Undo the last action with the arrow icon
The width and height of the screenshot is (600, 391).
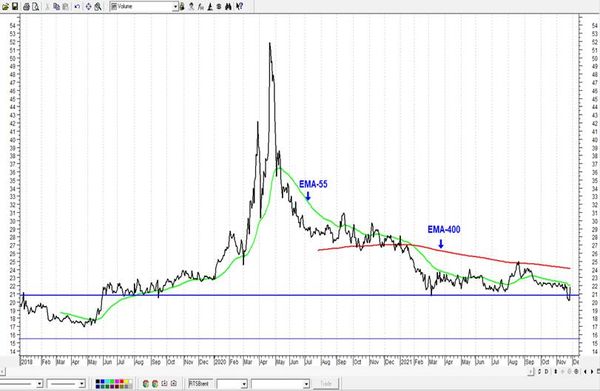coord(77,6)
